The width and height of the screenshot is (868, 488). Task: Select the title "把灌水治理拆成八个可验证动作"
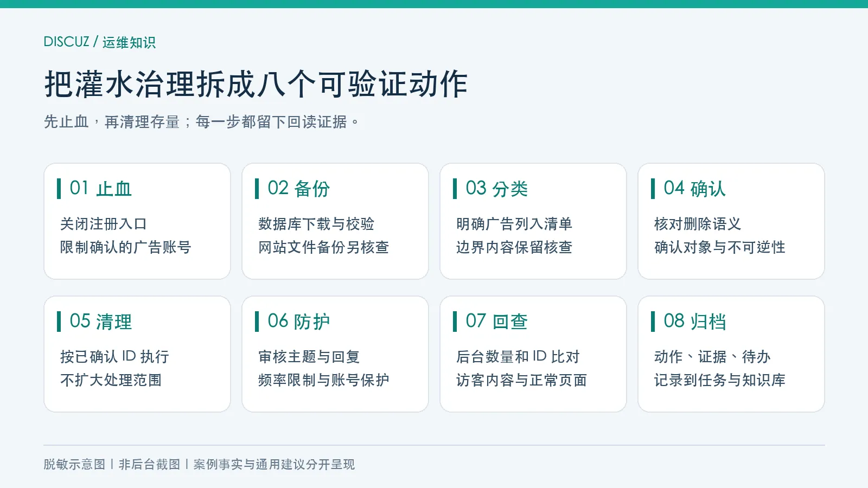point(256,84)
